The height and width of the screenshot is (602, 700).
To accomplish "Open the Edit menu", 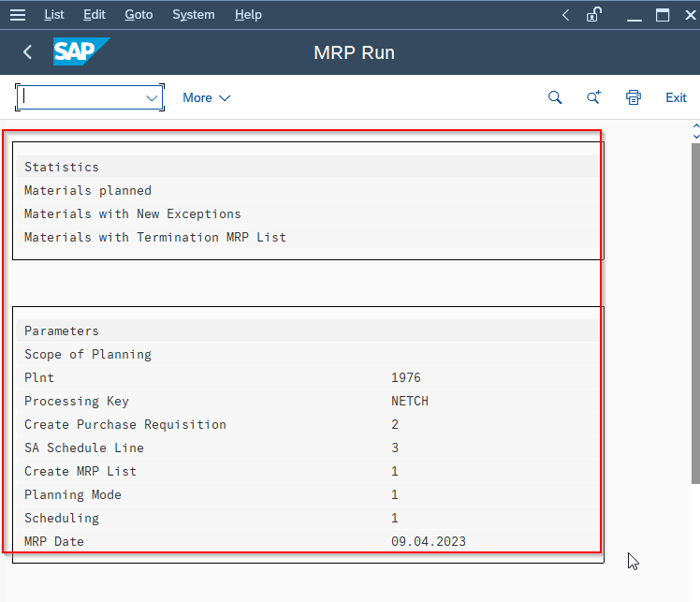I will [95, 15].
